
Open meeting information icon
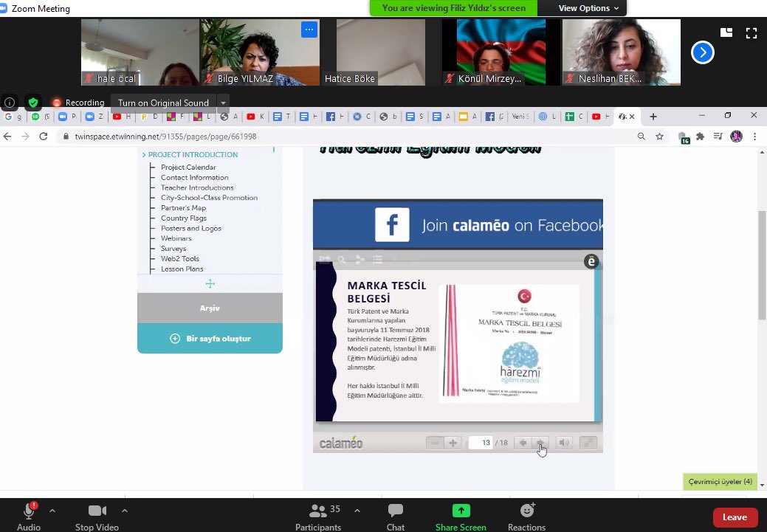click(x=10, y=103)
